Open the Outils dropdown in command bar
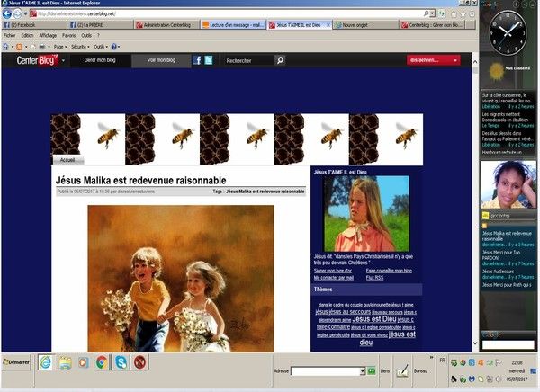 [x=101, y=47]
